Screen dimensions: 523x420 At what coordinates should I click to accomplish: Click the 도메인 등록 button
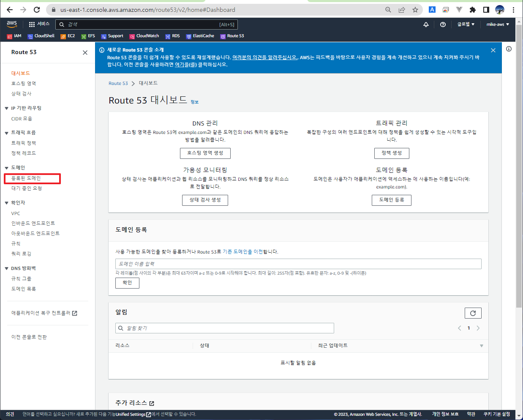[x=392, y=200]
